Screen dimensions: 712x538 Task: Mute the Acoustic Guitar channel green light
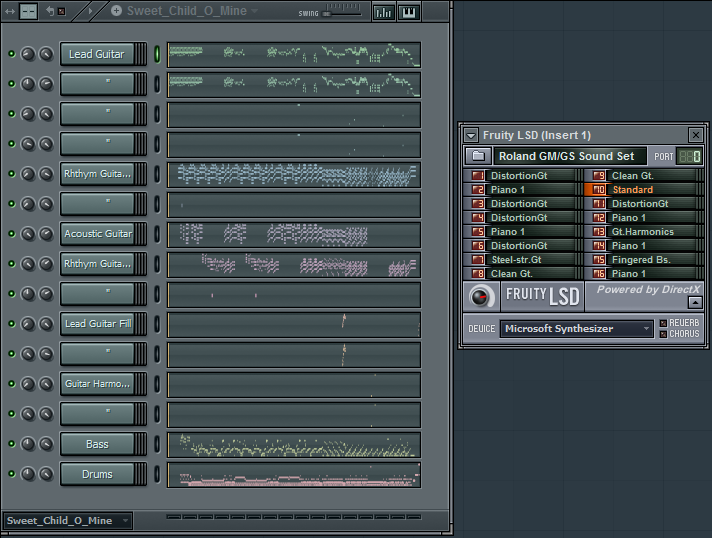[12, 234]
